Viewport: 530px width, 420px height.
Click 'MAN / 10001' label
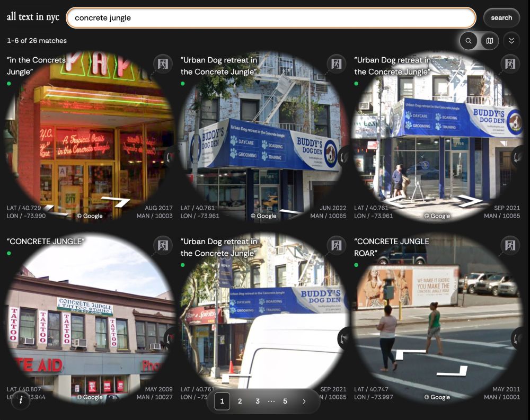click(502, 397)
